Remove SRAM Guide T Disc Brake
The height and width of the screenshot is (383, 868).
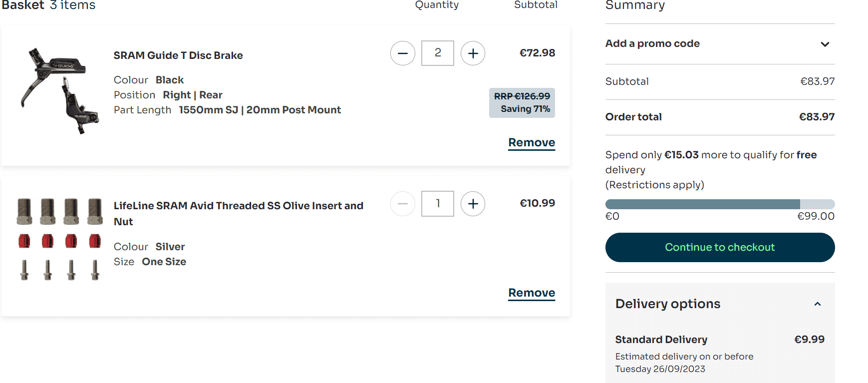(x=532, y=142)
